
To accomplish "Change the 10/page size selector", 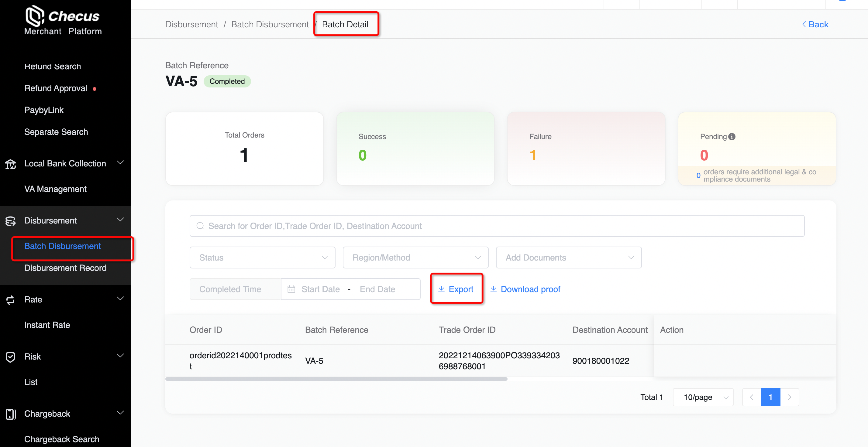I will [703, 397].
